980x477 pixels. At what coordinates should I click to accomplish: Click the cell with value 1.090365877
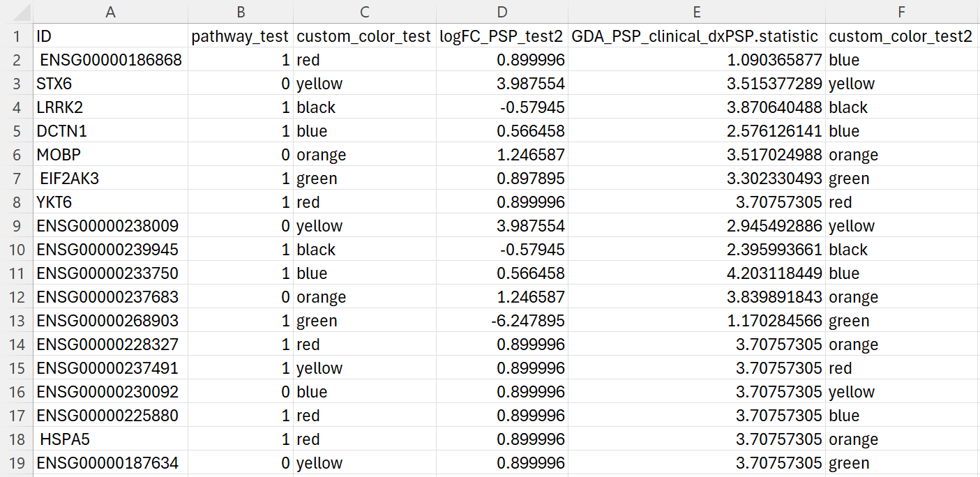point(698,59)
